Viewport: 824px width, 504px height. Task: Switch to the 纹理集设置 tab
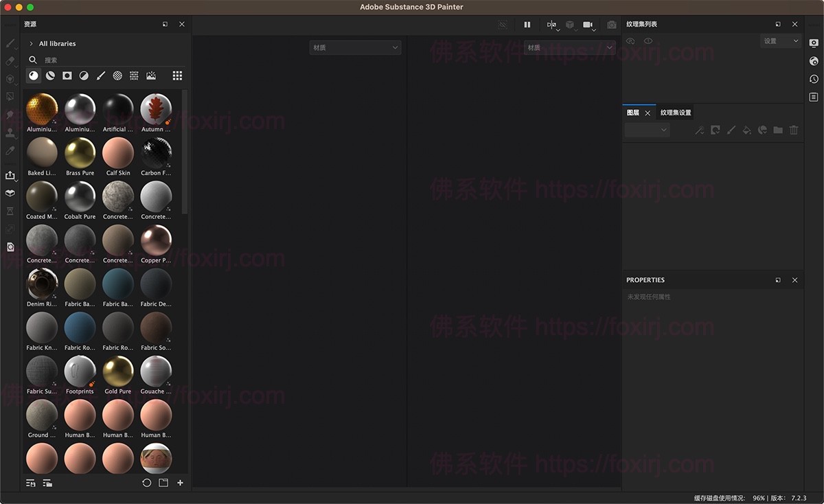coord(676,113)
